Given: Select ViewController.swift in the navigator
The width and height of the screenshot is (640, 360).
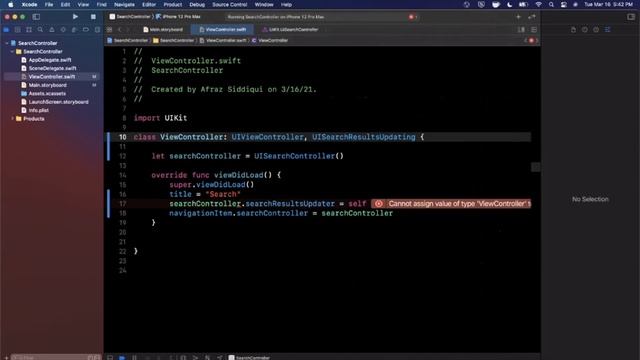Looking at the screenshot, I should coord(52,77).
